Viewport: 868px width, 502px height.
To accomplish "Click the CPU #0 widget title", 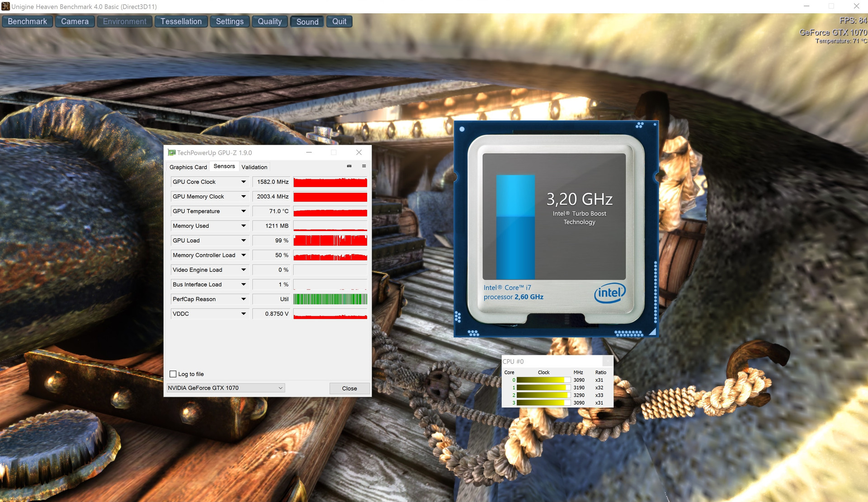I will tap(513, 361).
